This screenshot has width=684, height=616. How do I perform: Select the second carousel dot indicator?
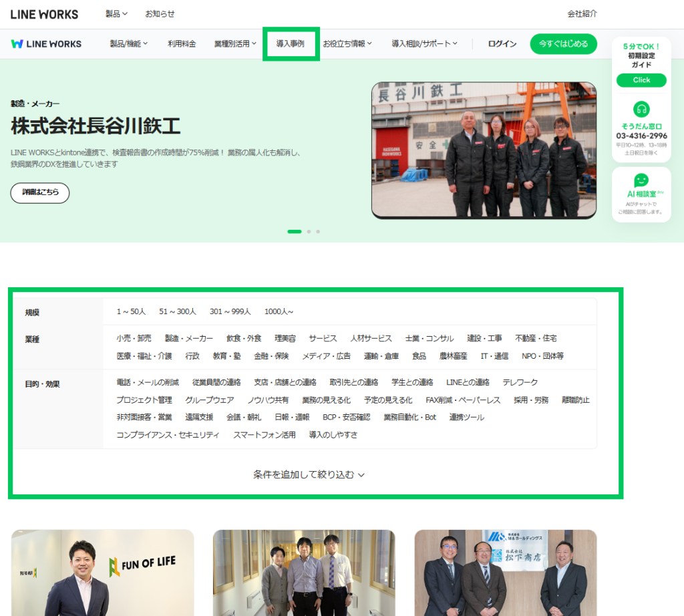pyautogui.click(x=309, y=231)
